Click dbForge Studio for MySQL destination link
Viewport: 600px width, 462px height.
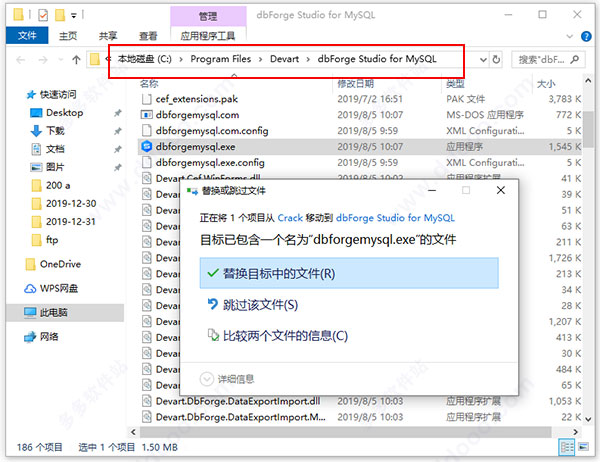point(395,218)
